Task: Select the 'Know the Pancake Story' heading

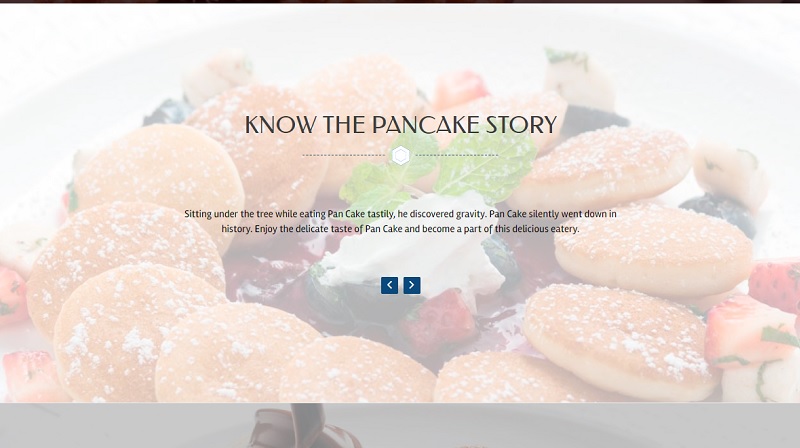Action: coord(401,125)
